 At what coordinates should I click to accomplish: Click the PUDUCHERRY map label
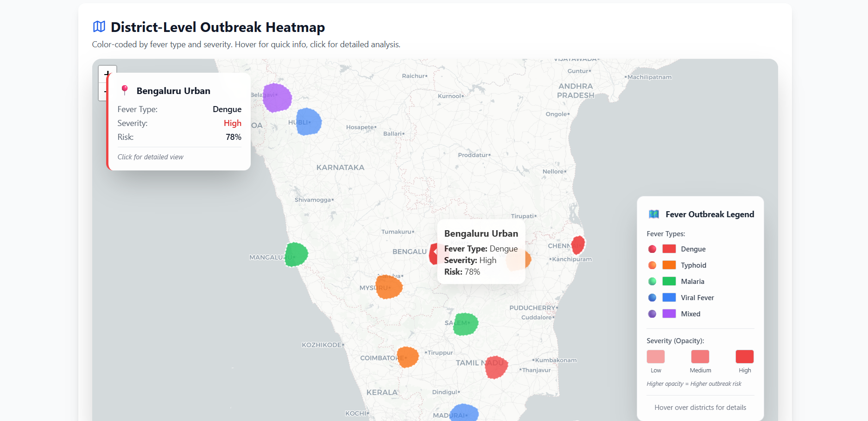[x=533, y=308]
